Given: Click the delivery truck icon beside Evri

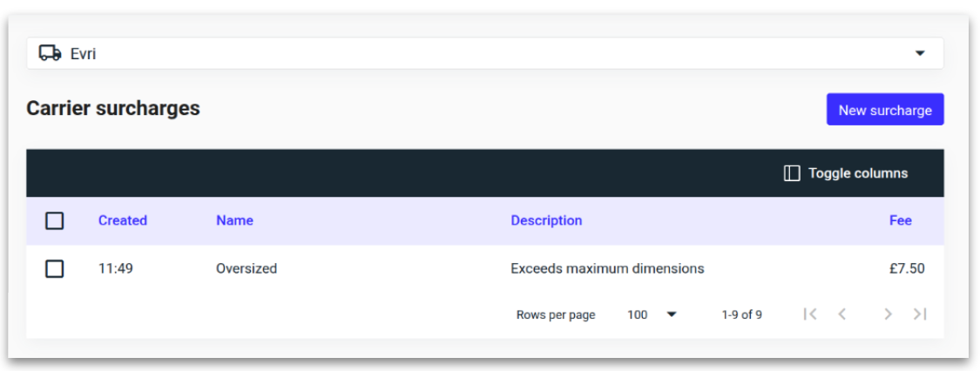Looking at the screenshot, I should click(51, 54).
